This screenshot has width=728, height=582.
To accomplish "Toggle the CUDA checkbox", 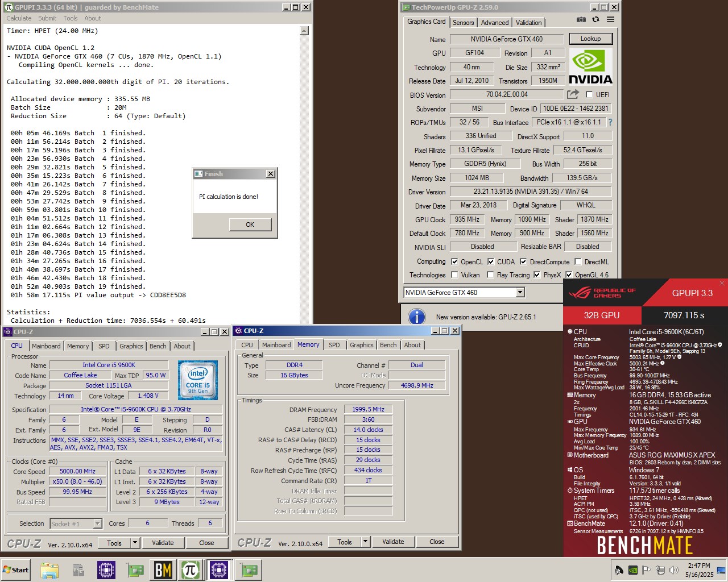I will 491,262.
